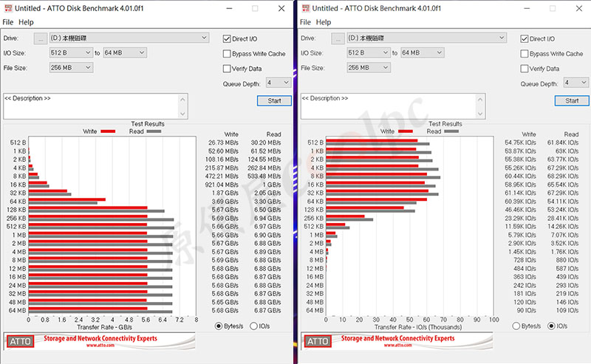The image size is (591, 364).
Task: Click drive browse button in left window
Action: pyautogui.click(x=41, y=38)
